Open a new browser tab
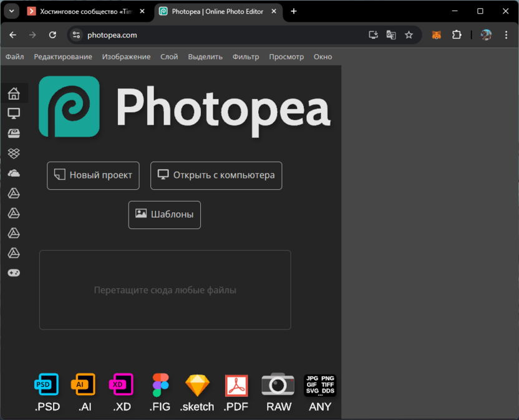 [294, 11]
